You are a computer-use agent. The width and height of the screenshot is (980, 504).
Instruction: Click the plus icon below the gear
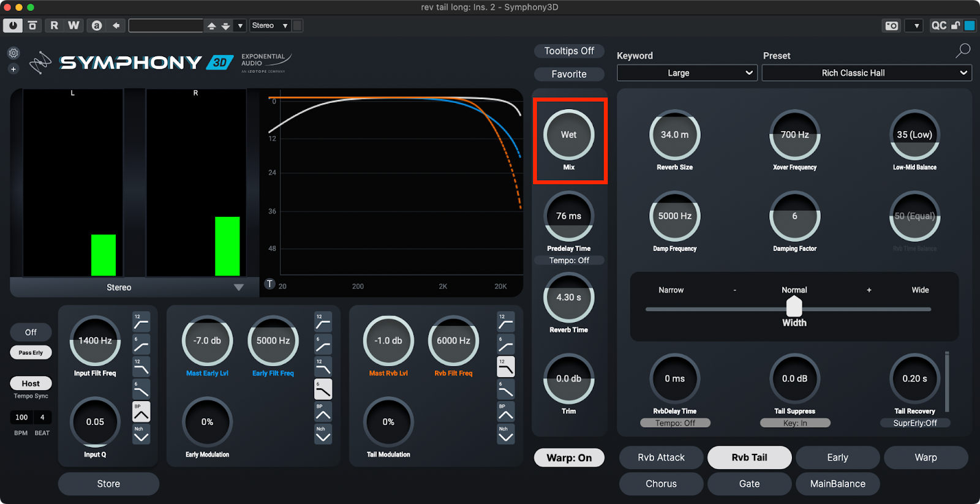pos(13,69)
